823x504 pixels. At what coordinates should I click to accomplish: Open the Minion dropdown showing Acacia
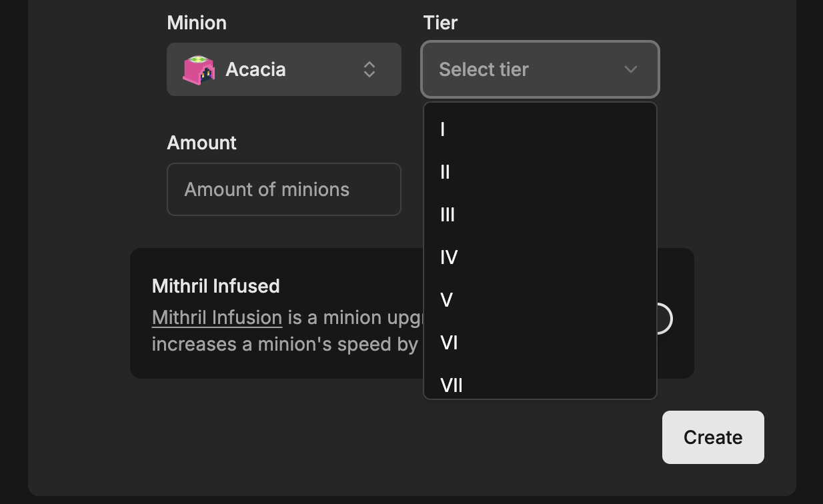pyautogui.click(x=283, y=69)
